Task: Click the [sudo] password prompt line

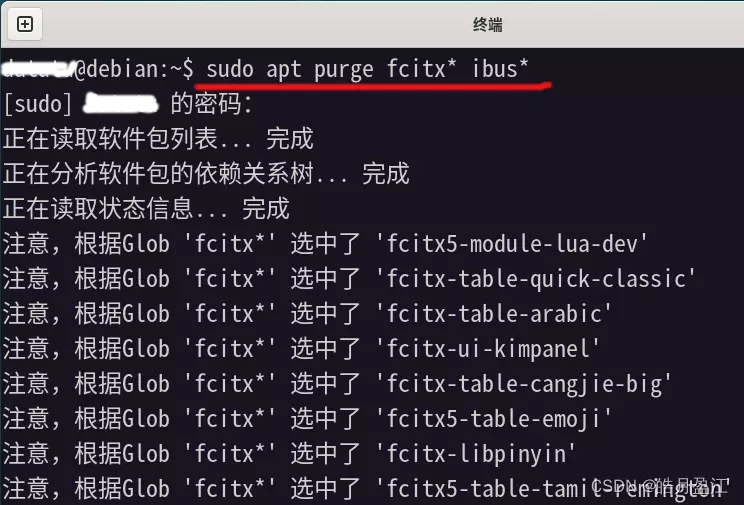Action: click(128, 103)
